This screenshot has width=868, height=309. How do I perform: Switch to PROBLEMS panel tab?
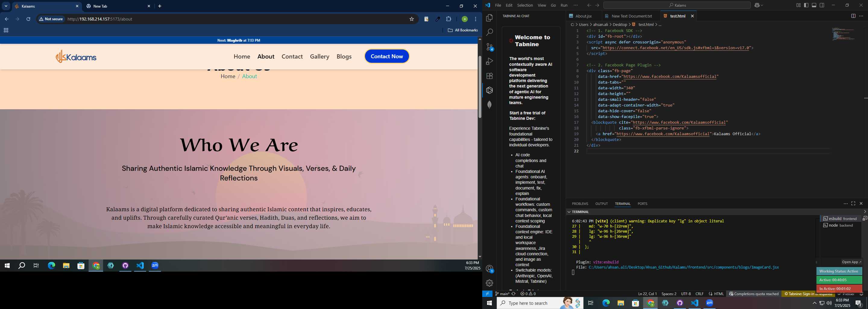point(580,204)
